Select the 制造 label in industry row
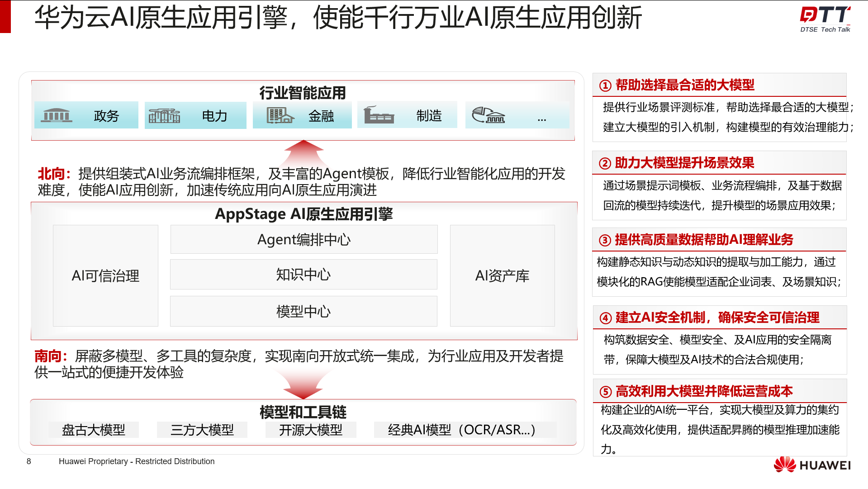This screenshot has width=868, height=489. pyautogui.click(x=429, y=115)
